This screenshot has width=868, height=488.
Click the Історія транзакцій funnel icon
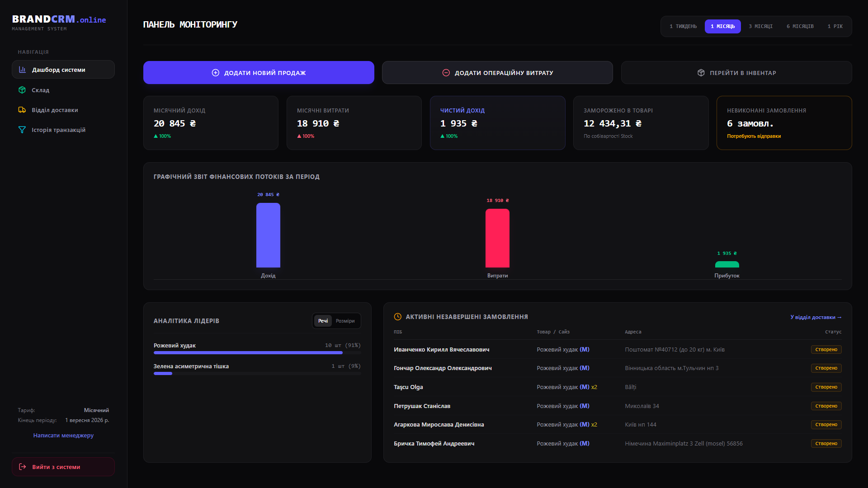point(22,130)
